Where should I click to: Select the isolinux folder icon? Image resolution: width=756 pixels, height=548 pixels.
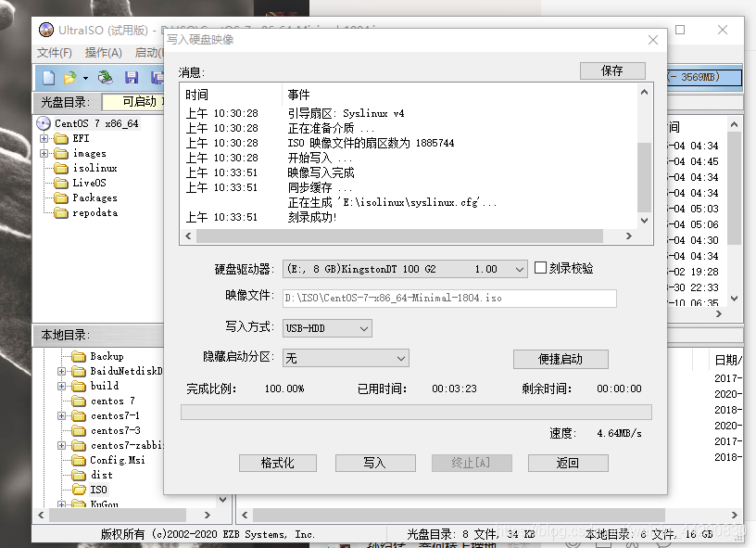point(61,169)
